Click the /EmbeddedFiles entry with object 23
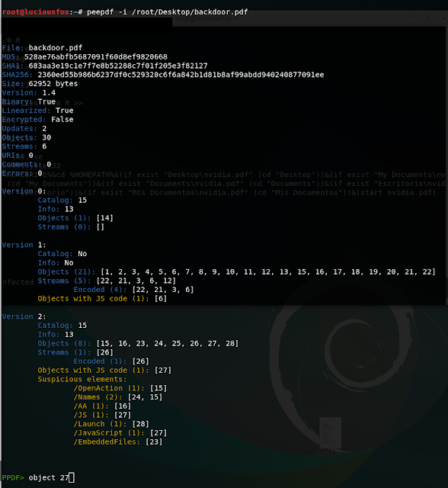448x488 pixels. point(118,441)
